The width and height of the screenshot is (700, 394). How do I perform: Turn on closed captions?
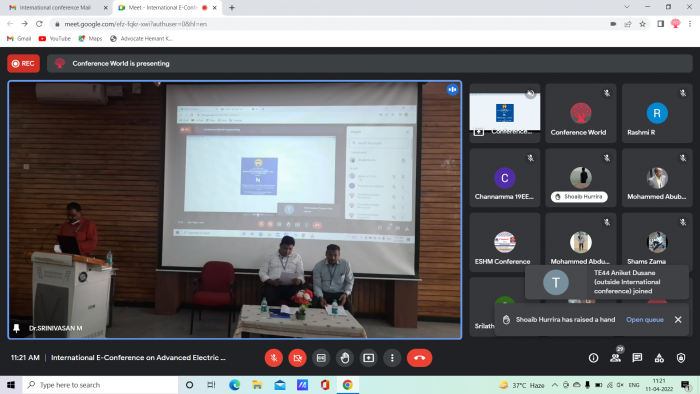coord(321,358)
